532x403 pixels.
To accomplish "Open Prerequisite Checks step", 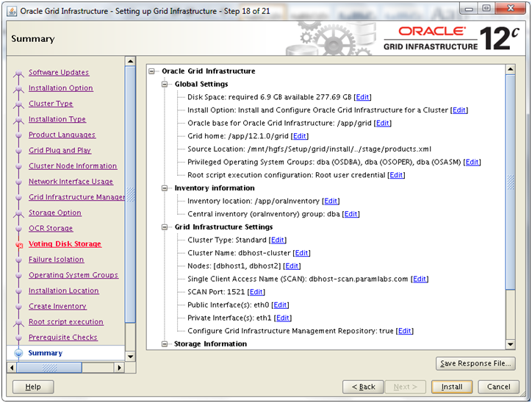I will [63, 338].
